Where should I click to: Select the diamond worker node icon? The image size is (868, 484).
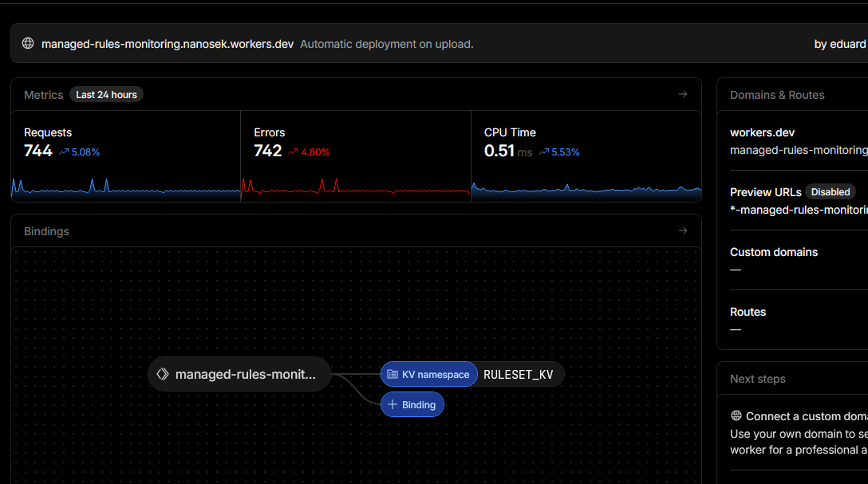163,374
